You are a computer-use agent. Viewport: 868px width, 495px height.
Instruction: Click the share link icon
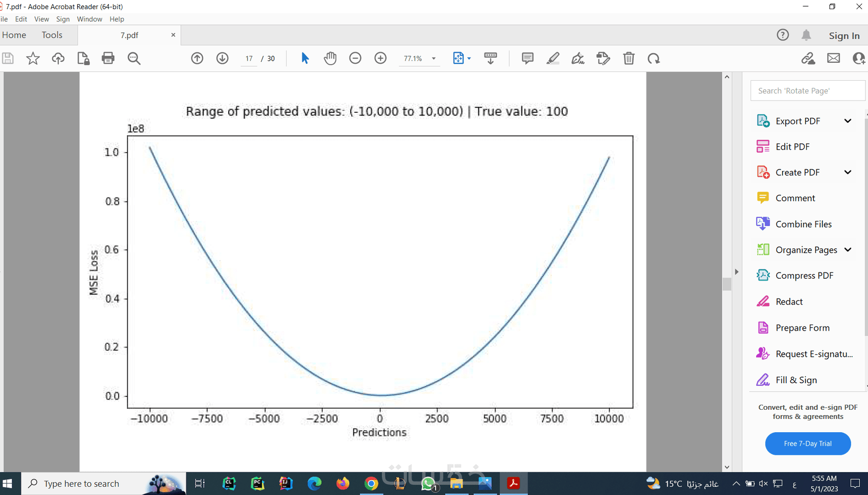tap(808, 58)
